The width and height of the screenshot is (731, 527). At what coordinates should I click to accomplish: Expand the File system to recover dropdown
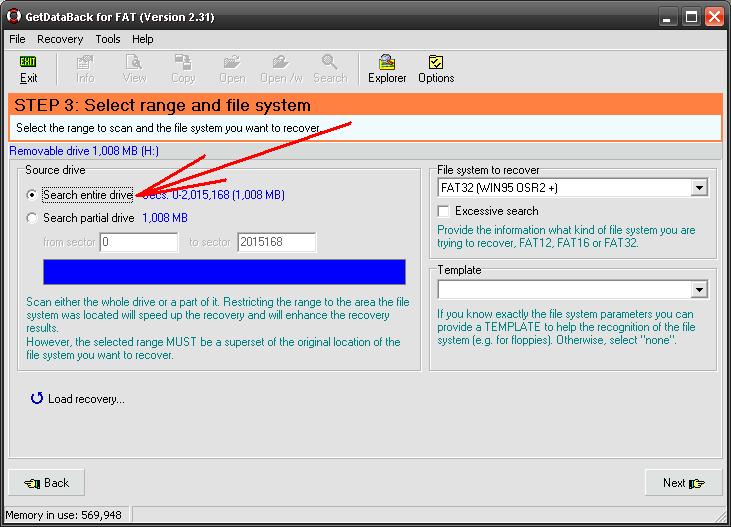click(699, 188)
